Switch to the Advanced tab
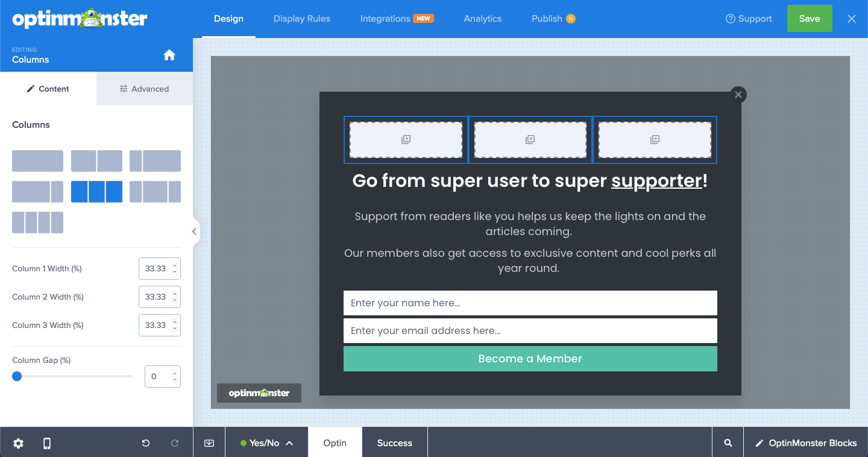 pyautogui.click(x=144, y=89)
